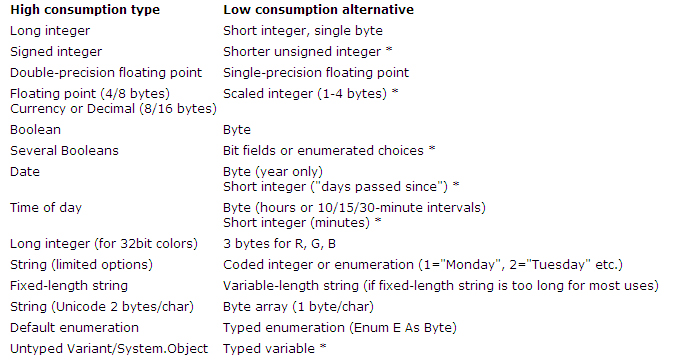Select '3 bytes for R, G, B' text

click(x=279, y=244)
